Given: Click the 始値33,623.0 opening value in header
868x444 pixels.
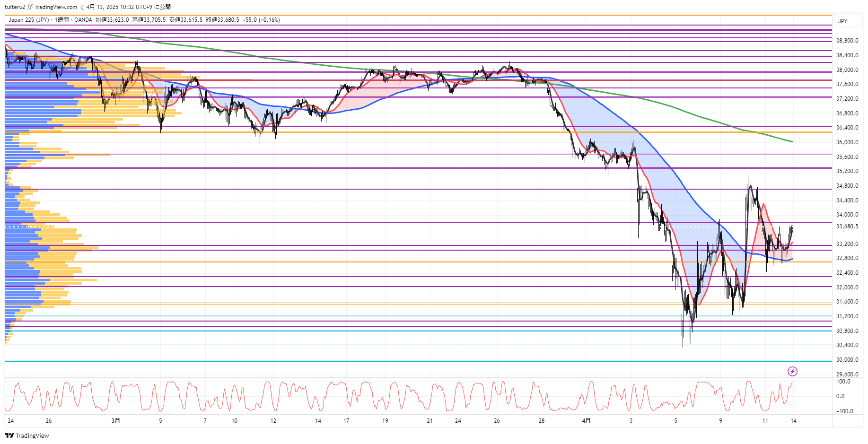Looking at the screenshot, I should [x=112, y=20].
